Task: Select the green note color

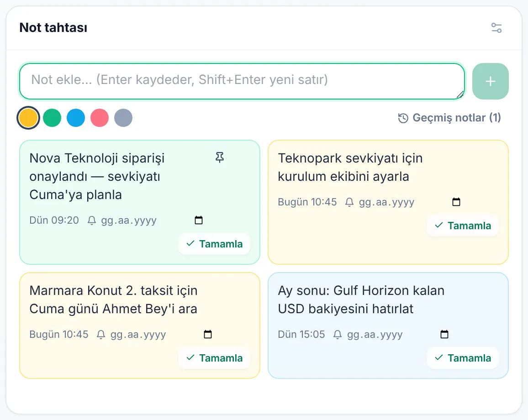Action: coord(52,118)
